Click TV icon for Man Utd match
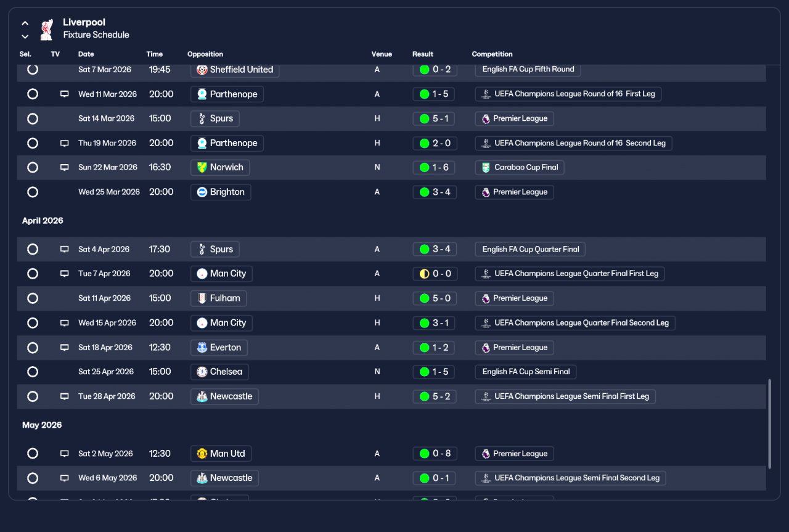 [64, 454]
